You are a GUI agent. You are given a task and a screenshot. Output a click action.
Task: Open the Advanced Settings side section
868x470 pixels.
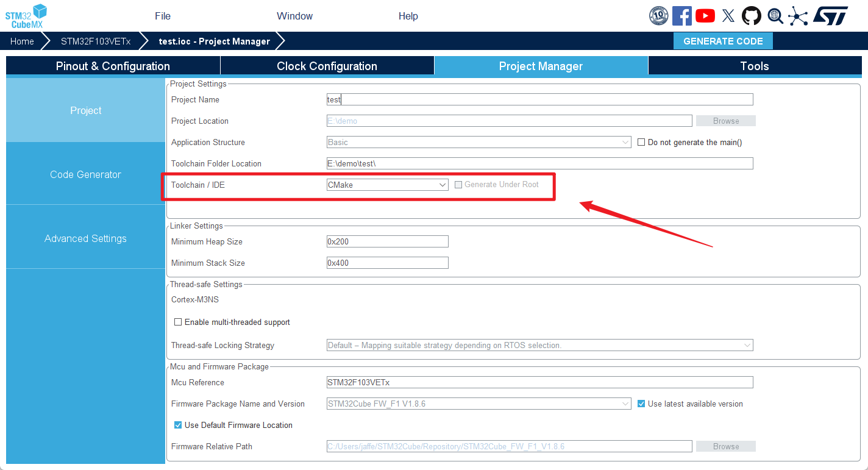click(x=86, y=238)
